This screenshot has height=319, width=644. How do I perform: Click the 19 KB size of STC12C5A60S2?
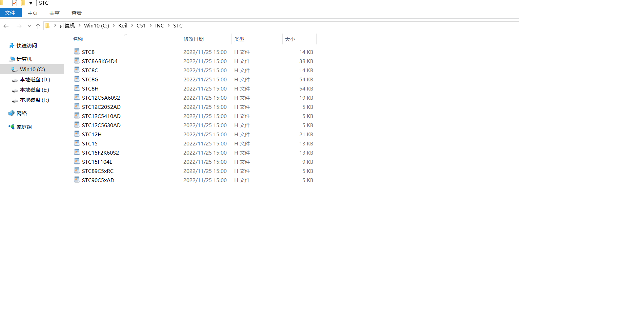[x=306, y=98]
